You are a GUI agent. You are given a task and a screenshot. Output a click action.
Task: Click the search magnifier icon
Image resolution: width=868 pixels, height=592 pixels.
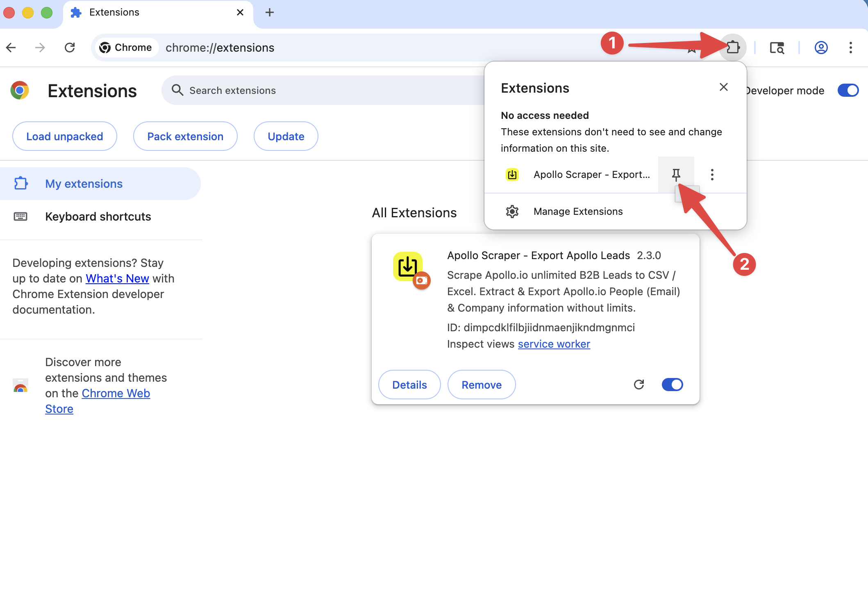point(177,90)
